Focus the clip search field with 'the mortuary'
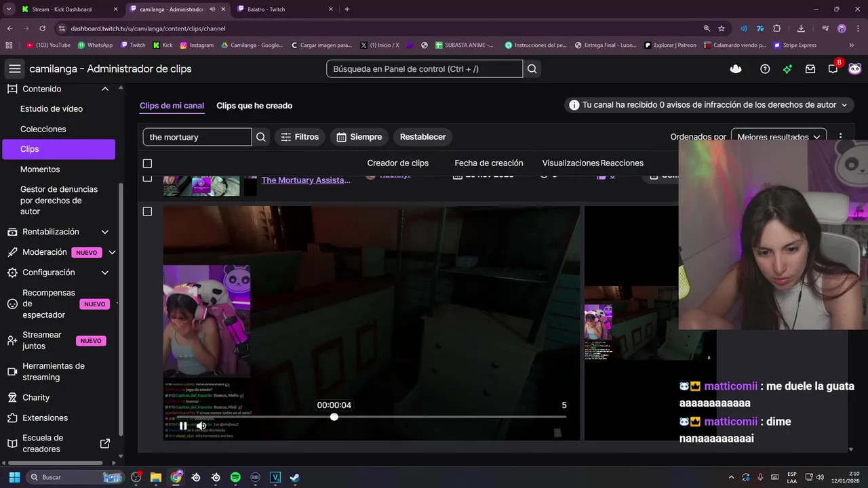 (197, 137)
